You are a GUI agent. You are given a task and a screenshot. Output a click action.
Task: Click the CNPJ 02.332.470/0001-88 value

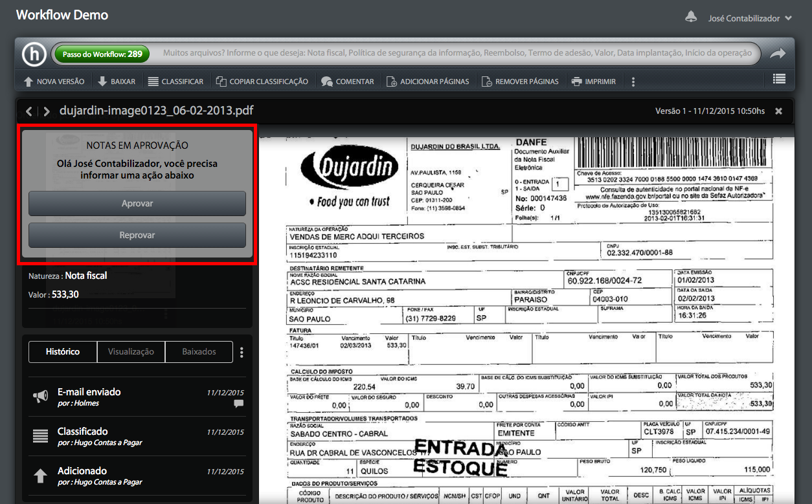(x=640, y=252)
